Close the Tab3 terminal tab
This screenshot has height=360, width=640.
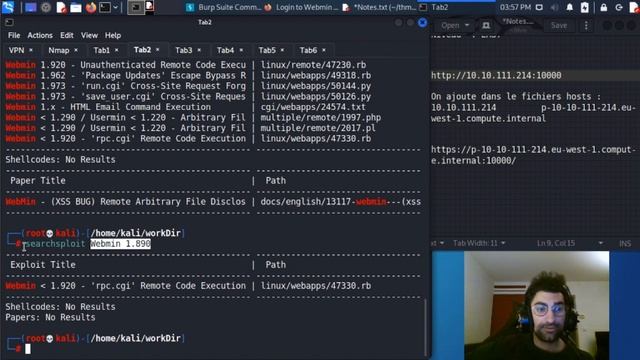click(x=199, y=50)
